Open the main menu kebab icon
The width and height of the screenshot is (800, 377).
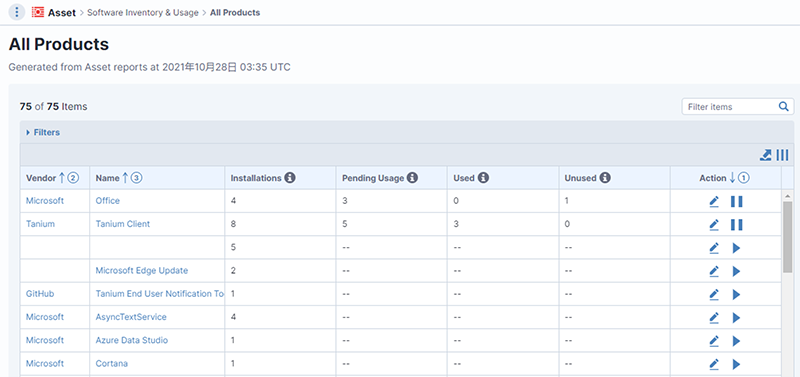pos(17,12)
